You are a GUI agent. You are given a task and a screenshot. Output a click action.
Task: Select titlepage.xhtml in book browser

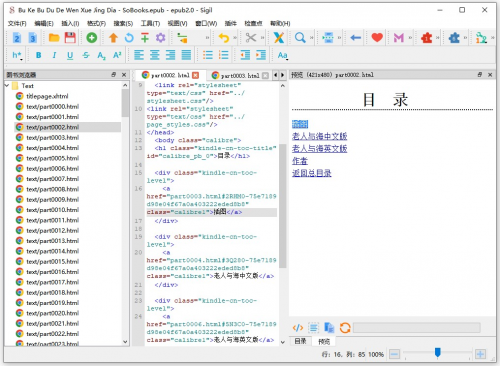[x=47, y=96]
